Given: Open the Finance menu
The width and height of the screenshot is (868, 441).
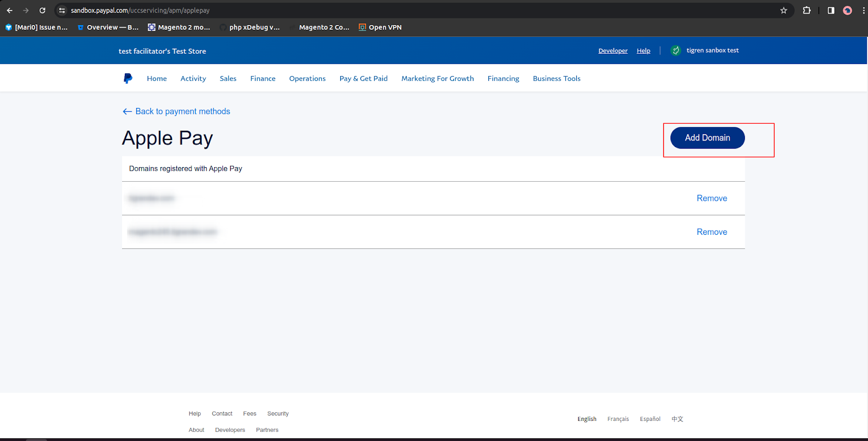Looking at the screenshot, I should 263,79.
